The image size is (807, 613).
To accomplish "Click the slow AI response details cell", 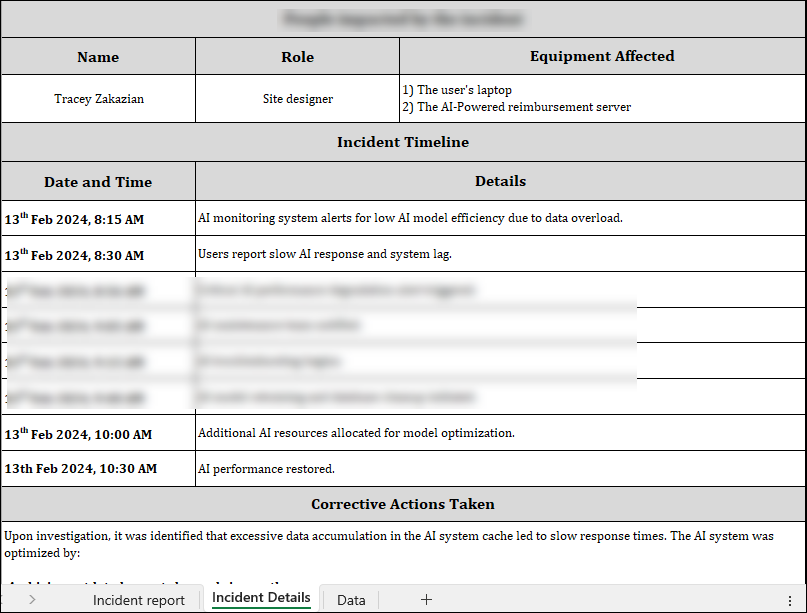I will [x=500, y=254].
